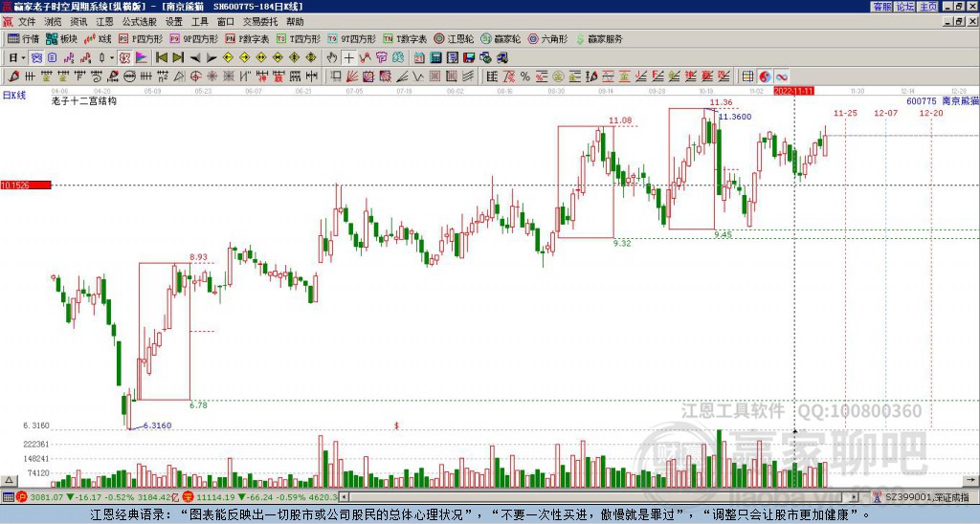Open the 日 period dropdown
The image size is (980, 524).
[16, 57]
